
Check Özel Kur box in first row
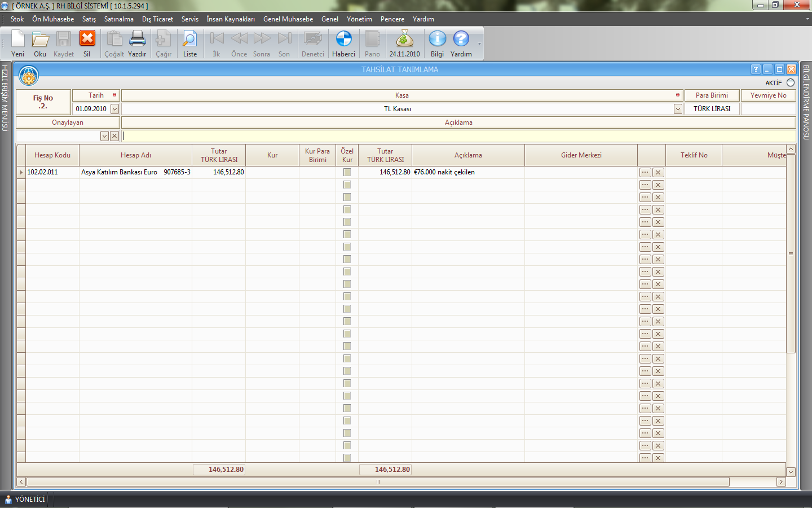tap(347, 172)
